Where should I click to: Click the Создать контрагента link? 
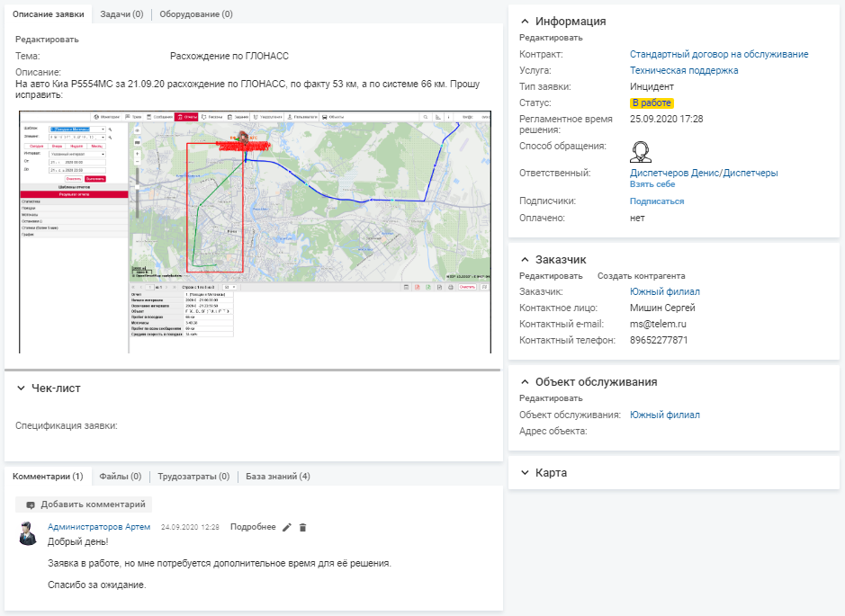[x=642, y=276]
